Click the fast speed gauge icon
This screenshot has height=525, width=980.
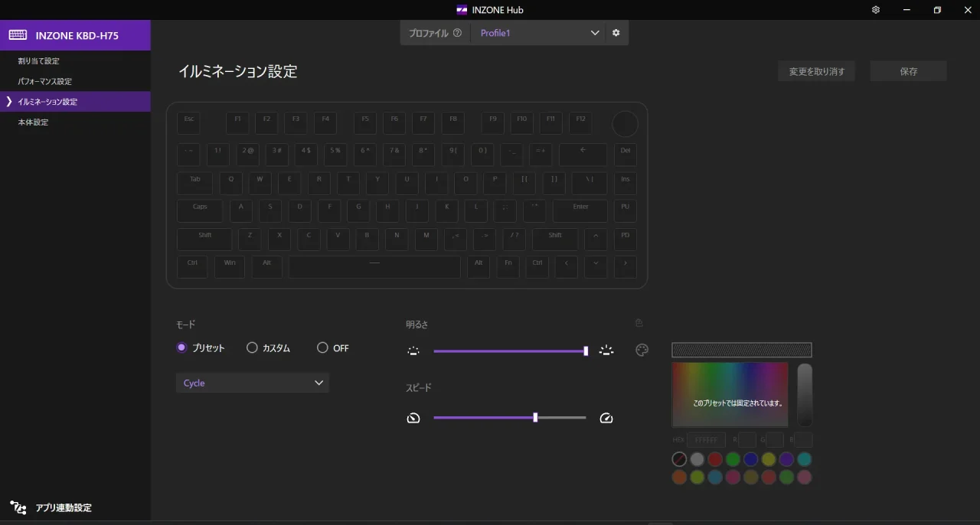click(x=606, y=418)
